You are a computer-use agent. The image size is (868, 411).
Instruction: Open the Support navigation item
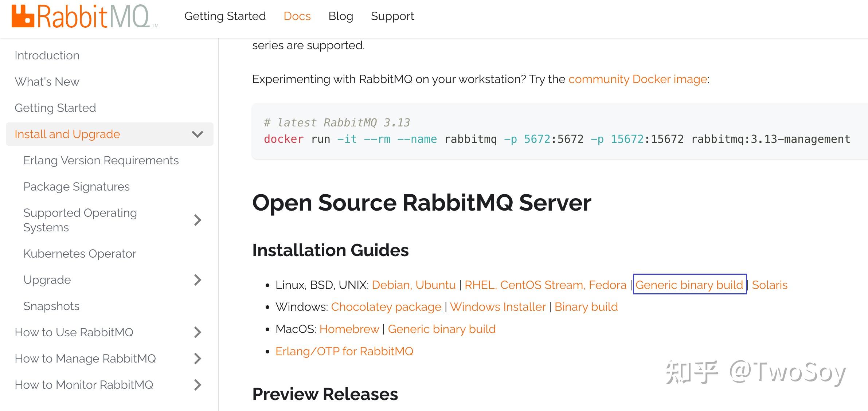[x=392, y=16]
